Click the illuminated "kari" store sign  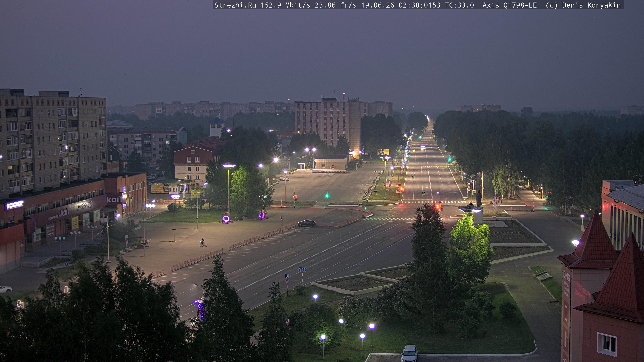(115, 199)
